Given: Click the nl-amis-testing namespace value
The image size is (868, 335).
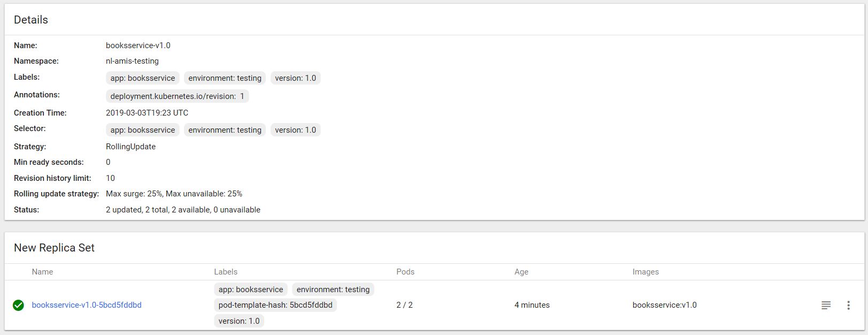Looking at the screenshot, I should [x=132, y=61].
